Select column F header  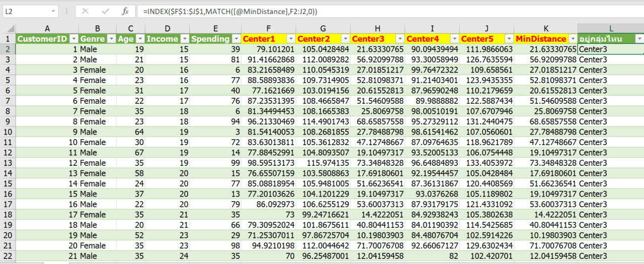point(269,29)
